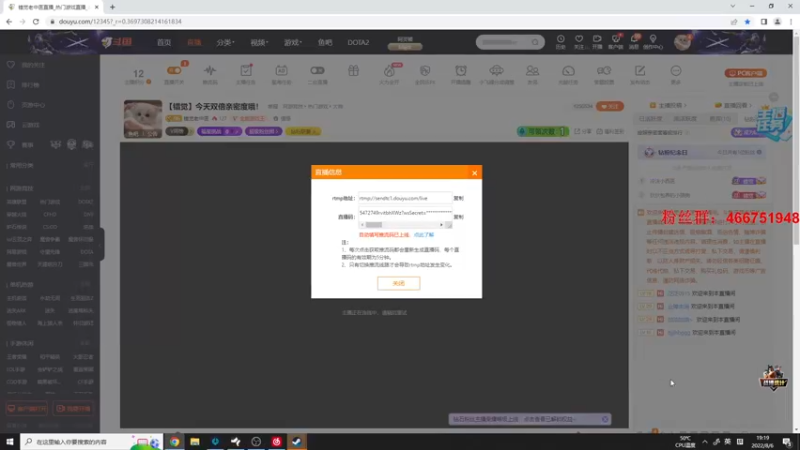This screenshot has height=450, width=800.
Task: Click the orange 关注 follow button
Action: 610,106
